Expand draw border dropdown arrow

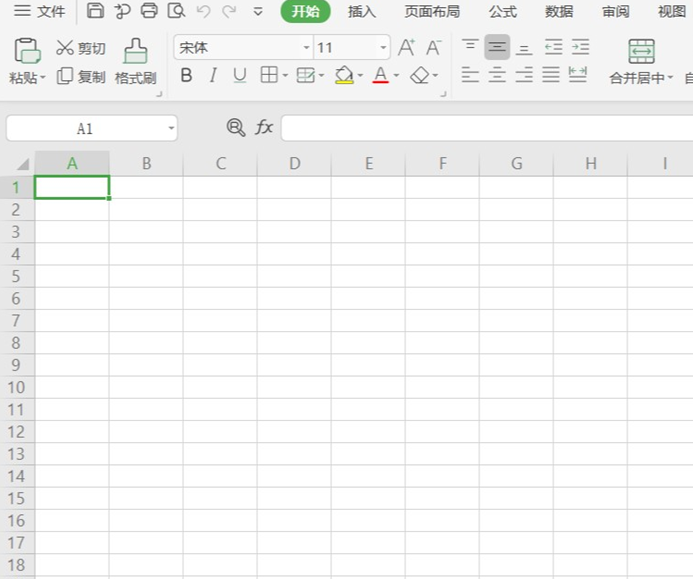(321, 76)
